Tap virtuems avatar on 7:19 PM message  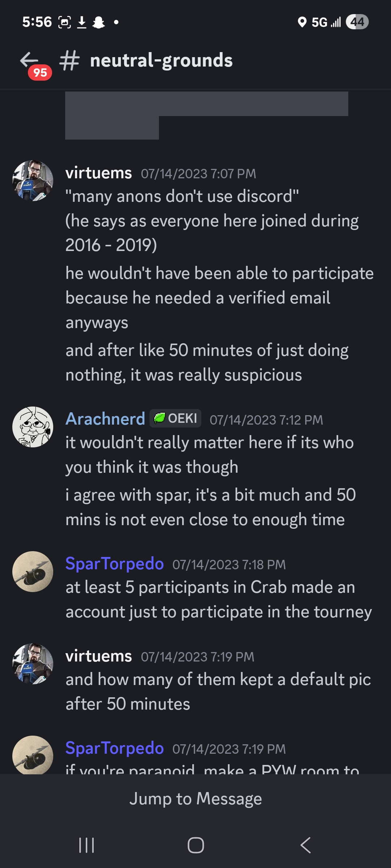(x=33, y=664)
